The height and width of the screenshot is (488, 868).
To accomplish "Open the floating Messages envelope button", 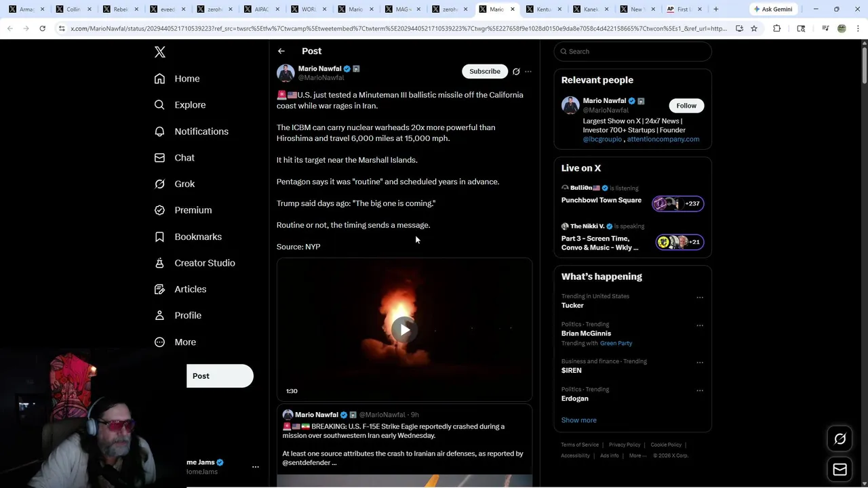I will pyautogui.click(x=840, y=470).
